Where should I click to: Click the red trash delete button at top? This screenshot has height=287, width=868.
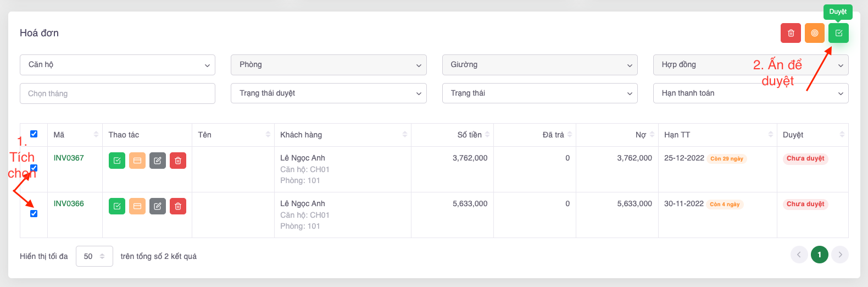point(791,33)
